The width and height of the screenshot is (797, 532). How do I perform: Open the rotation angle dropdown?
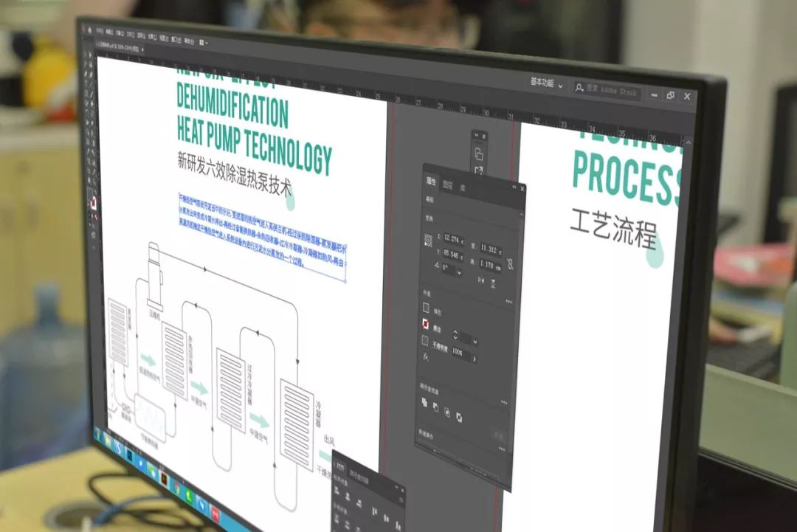point(459,272)
